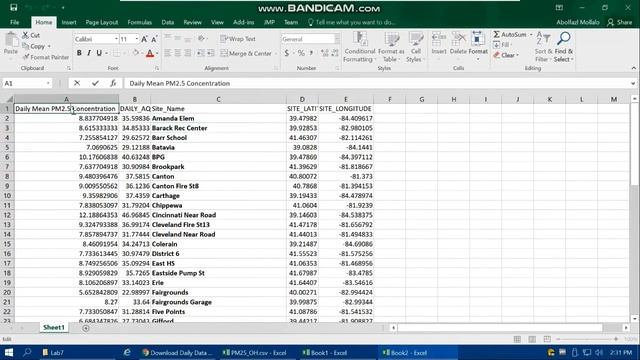Toggle Bold formatting
Viewport: 640px width, 360px height.
79,53
